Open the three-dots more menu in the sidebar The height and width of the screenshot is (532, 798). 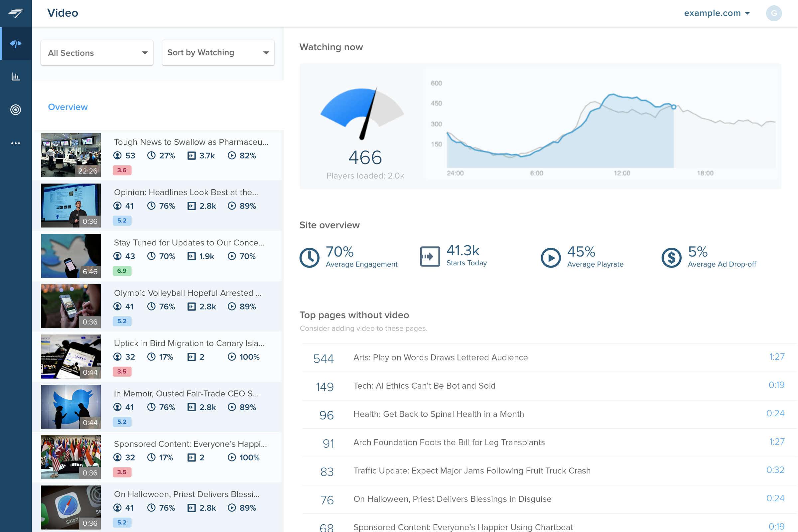click(x=16, y=143)
